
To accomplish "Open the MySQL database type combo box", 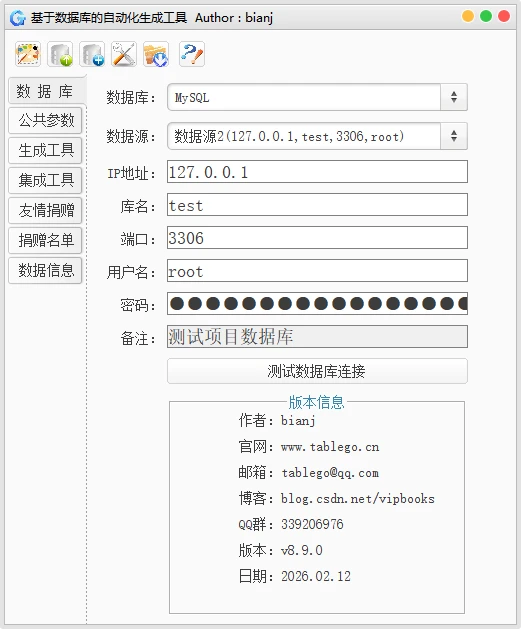I will pyautogui.click(x=317, y=97).
